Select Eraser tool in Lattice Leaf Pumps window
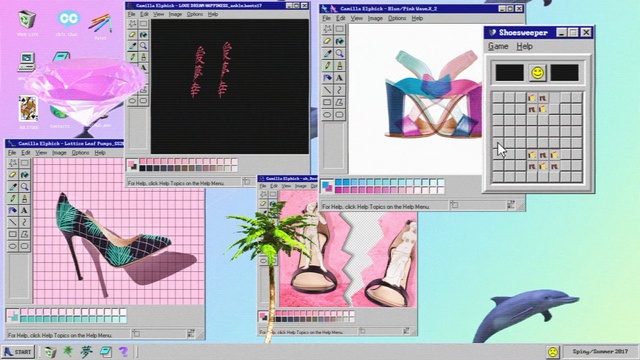Screen dimensions: 640x360 [x=13, y=175]
